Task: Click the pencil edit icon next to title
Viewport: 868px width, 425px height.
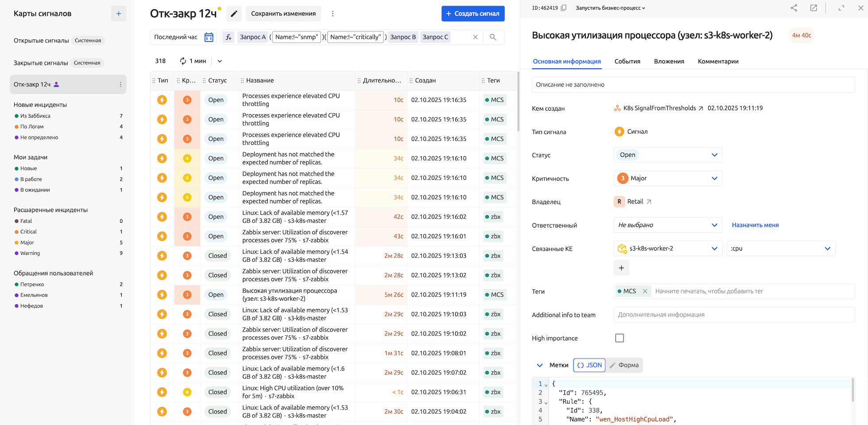Action: tap(234, 14)
